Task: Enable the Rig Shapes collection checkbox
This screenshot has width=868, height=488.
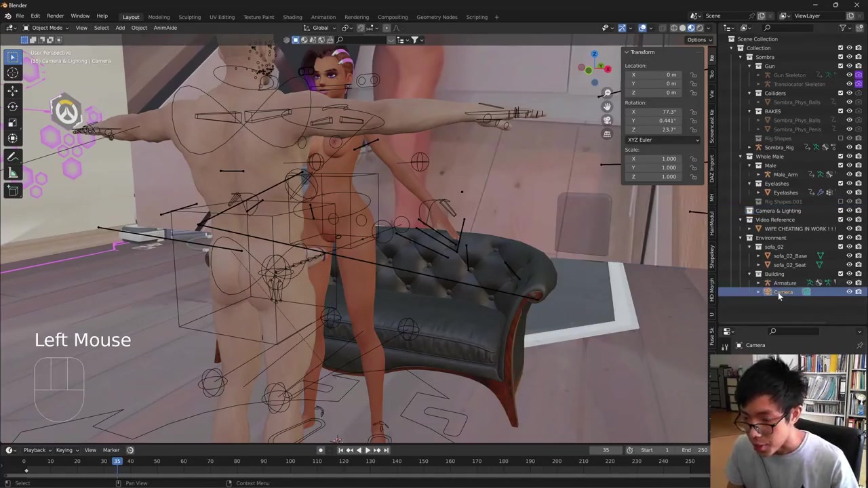Action: (840, 138)
